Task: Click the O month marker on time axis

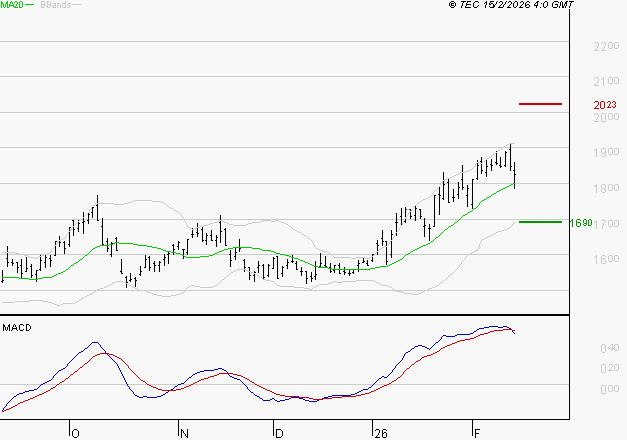Action: pos(75,433)
